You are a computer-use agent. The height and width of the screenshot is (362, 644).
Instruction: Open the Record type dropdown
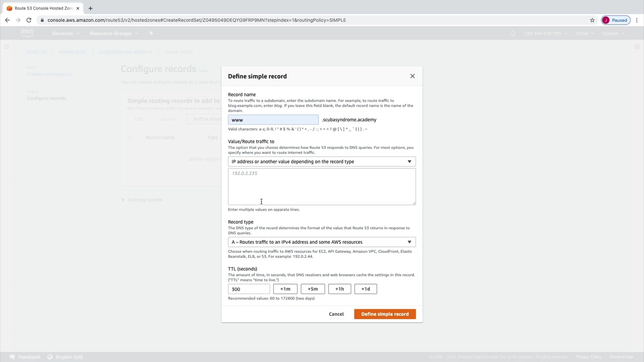pos(322,242)
